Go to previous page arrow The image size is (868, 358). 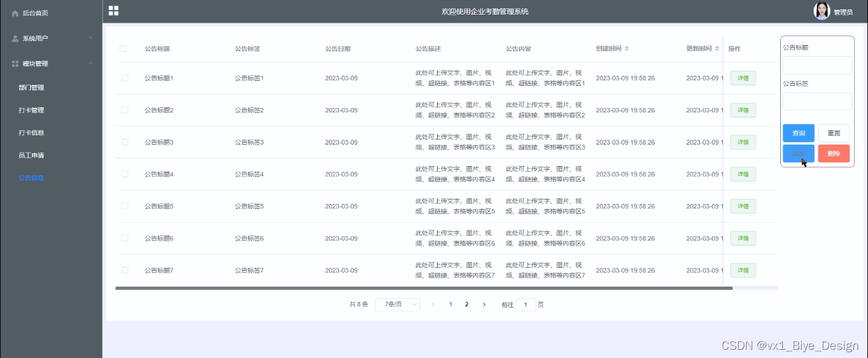tap(433, 304)
